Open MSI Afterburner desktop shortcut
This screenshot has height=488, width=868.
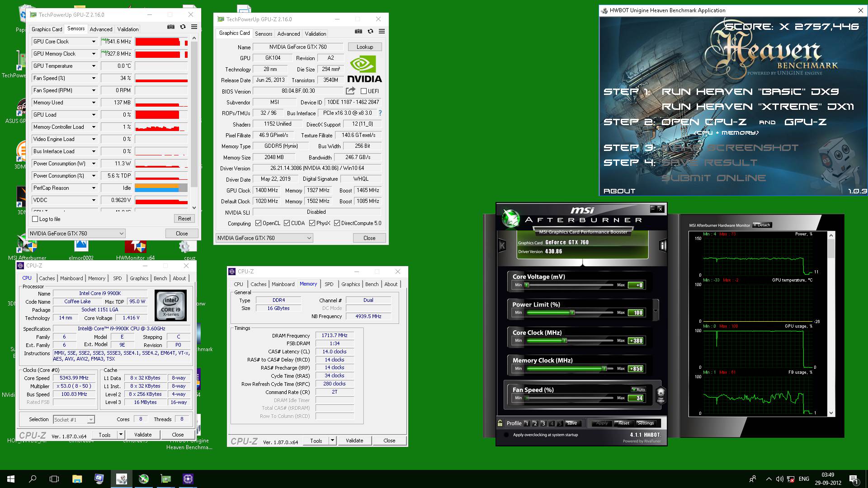(x=27, y=248)
